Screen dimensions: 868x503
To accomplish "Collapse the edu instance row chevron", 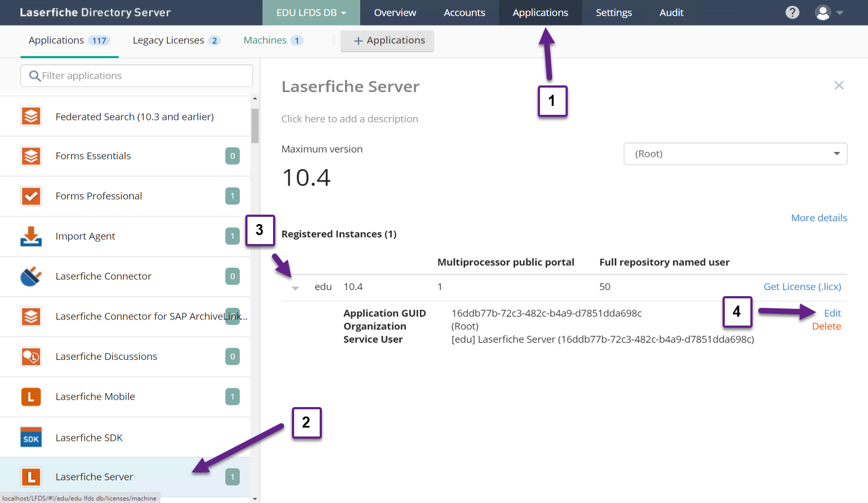I will tap(295, 288).
